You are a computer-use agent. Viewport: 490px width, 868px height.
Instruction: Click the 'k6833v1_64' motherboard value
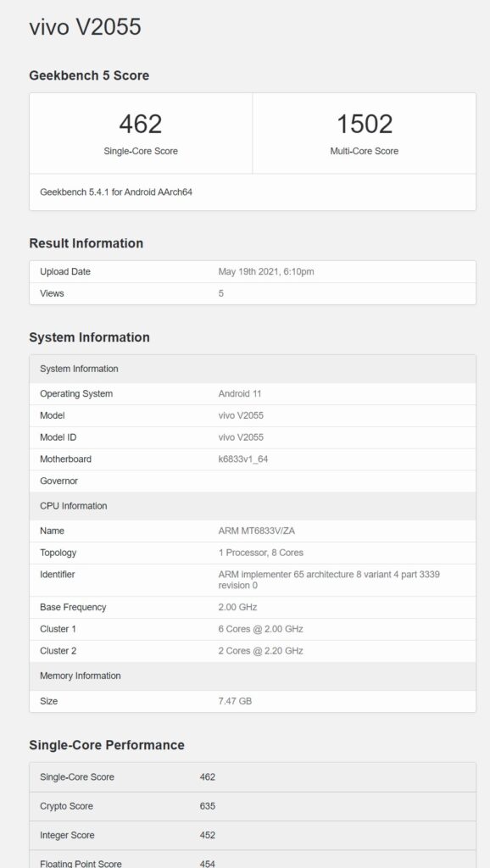click(x=243, y=459)
